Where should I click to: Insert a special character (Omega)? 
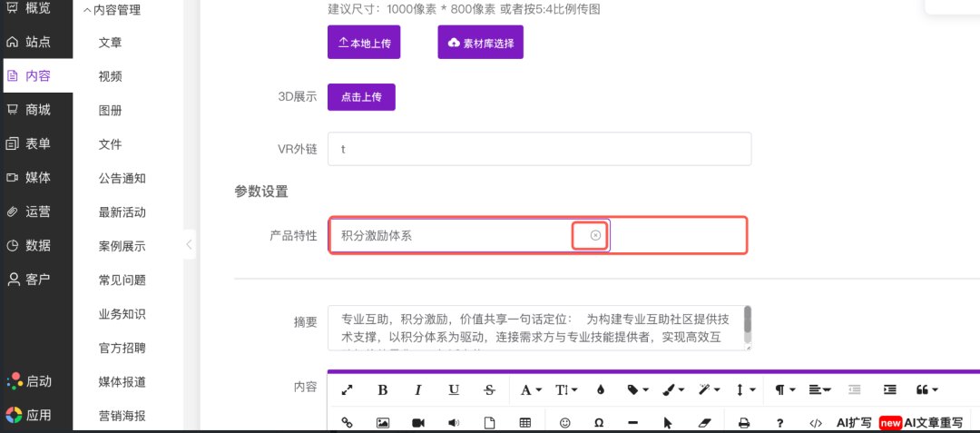599,423
